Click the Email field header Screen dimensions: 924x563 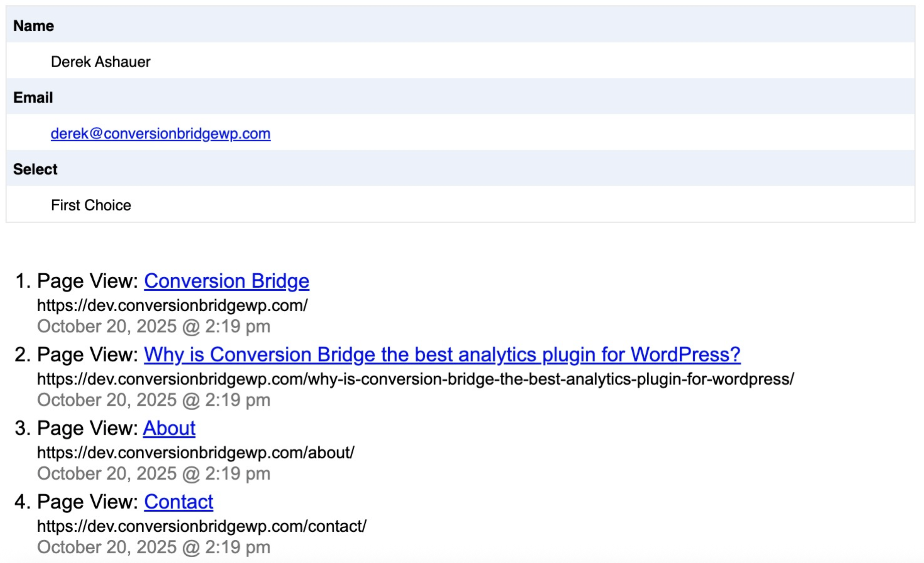click(x=33, y=97)
